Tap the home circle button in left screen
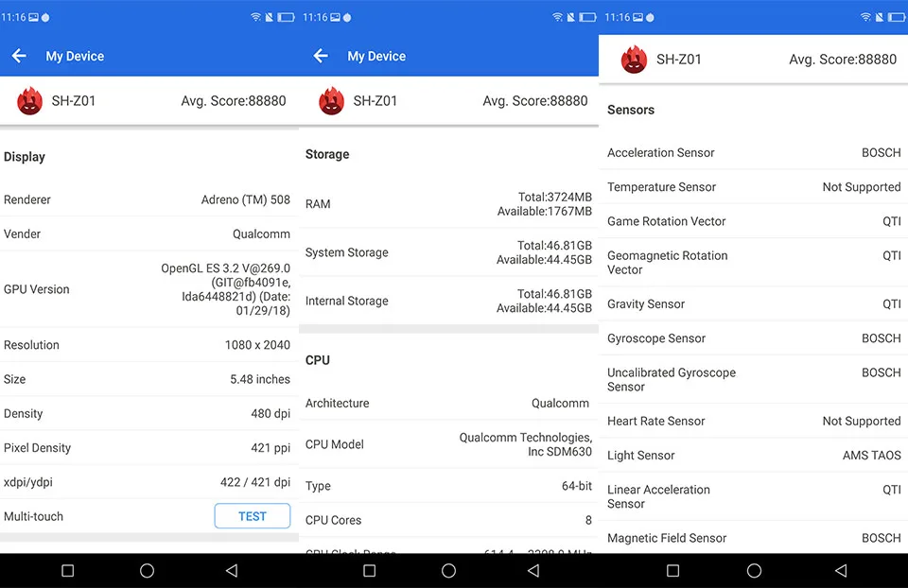 [x=148, y=571]
